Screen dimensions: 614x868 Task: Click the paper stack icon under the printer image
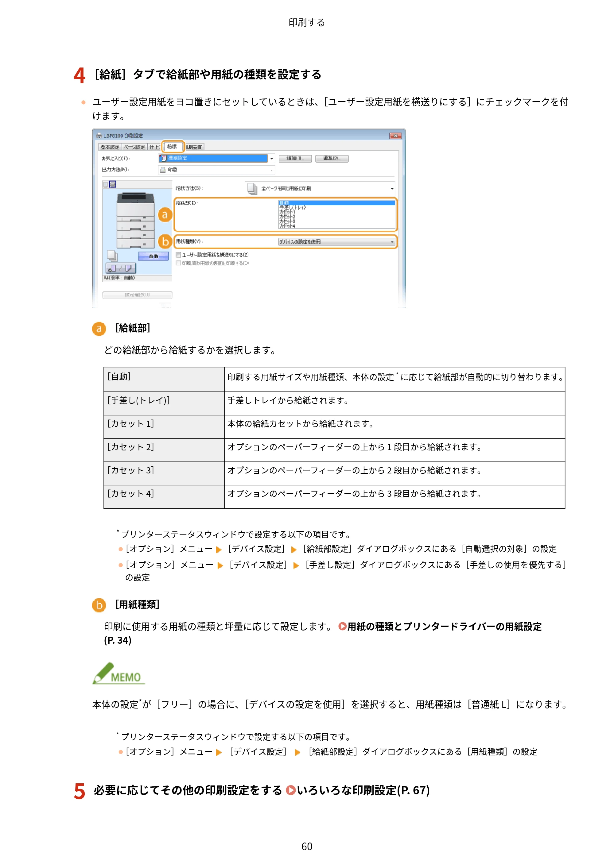point(112,256)
